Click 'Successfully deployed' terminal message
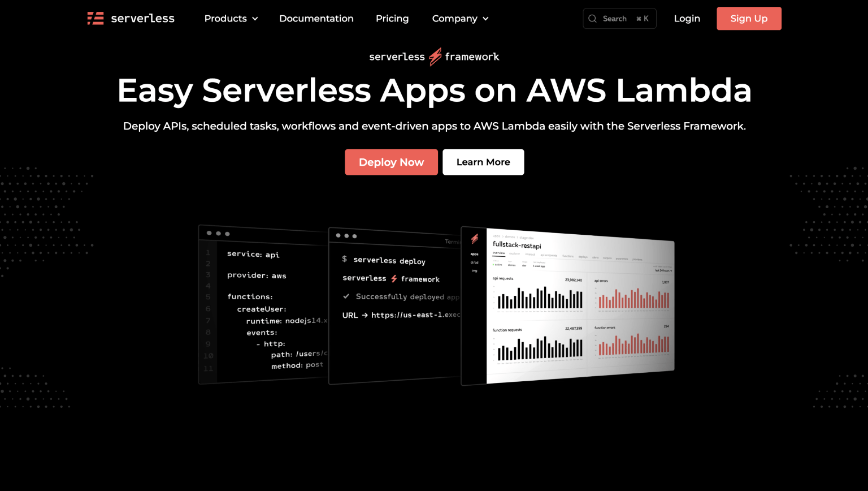This screenshot has height=491, width=868. 407,296
